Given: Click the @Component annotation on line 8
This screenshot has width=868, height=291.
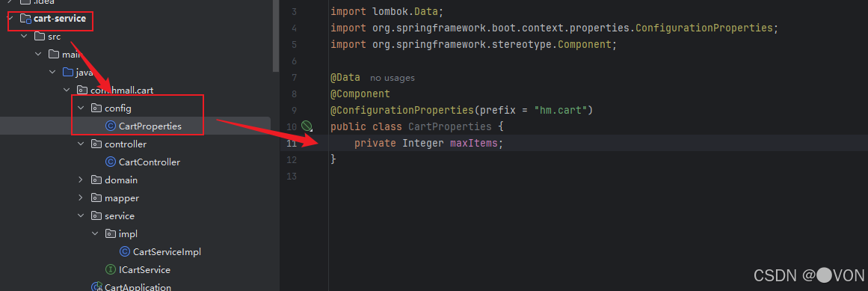Looking at the screenshot, I should (x=360, y=94).
